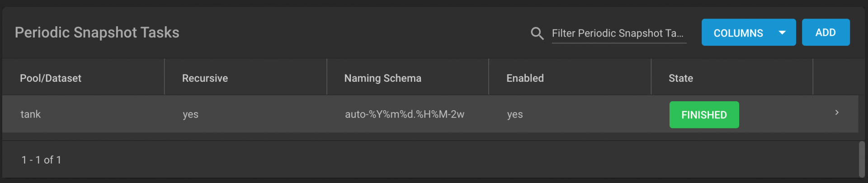868x183 pixels.
Task: Expand the tank row with the chevron
Action: pos(837,113)
